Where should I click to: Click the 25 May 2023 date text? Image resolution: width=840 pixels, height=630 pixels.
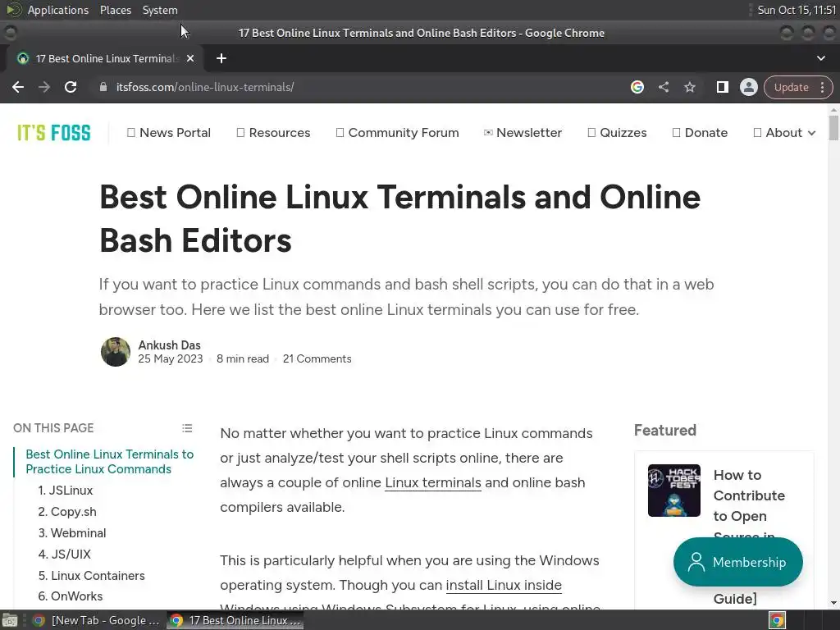coord(171,359)
